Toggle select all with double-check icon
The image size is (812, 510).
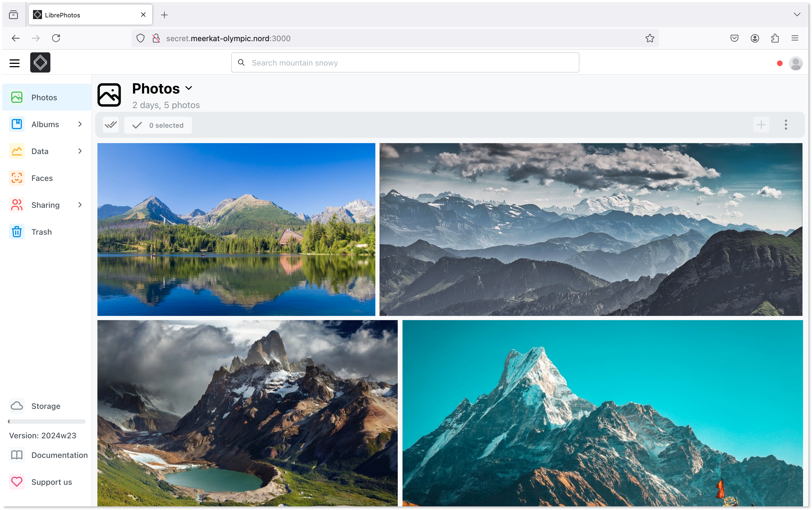(111, 125)
